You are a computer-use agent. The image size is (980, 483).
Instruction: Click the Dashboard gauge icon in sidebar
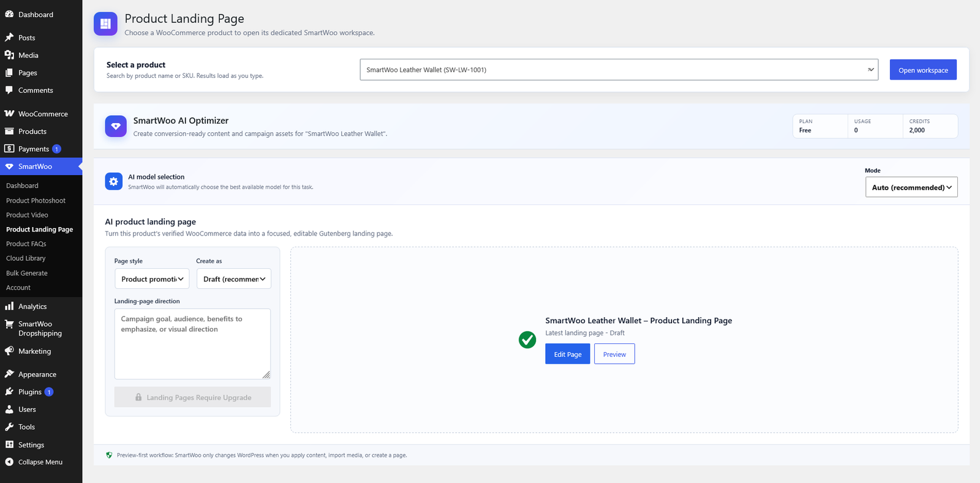[x=9, y=14]
